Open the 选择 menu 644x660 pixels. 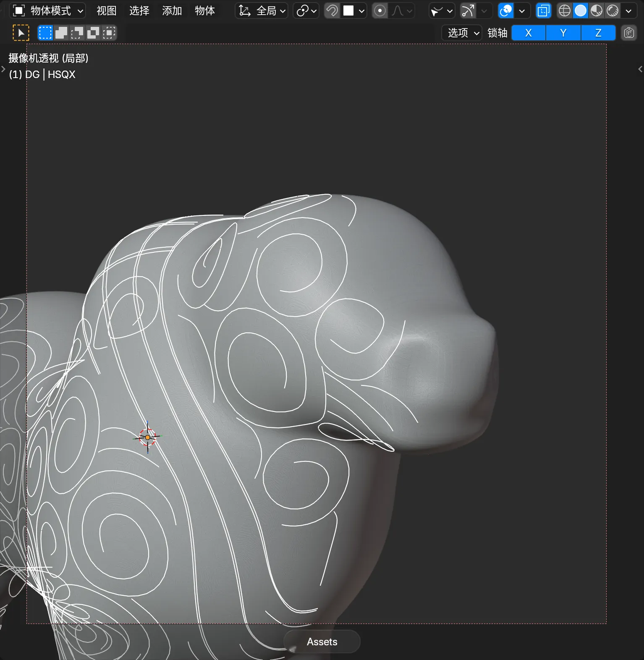pyautogui.click(x=139, y=10)
